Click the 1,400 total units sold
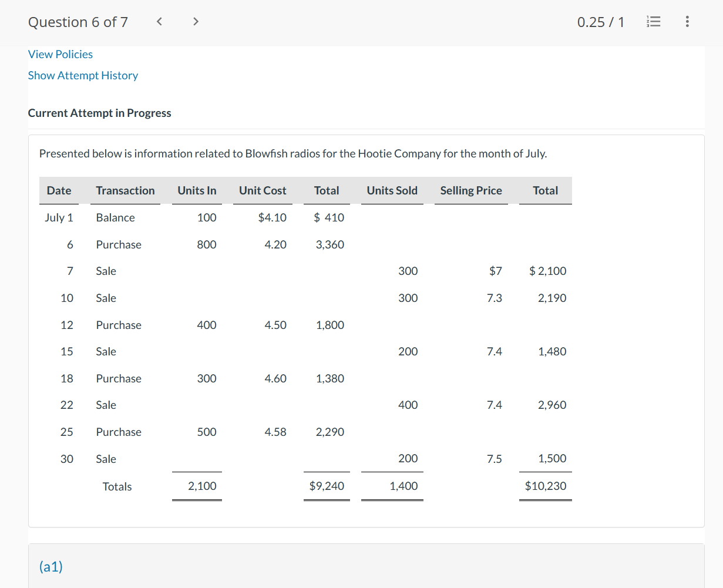The image size is (723, 588). click(x=403, y=486)
